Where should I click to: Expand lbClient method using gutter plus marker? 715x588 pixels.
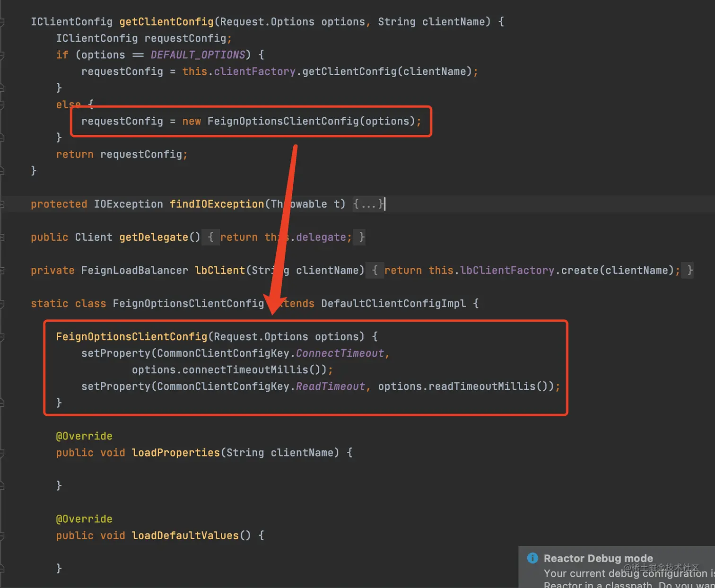(2, 271)
